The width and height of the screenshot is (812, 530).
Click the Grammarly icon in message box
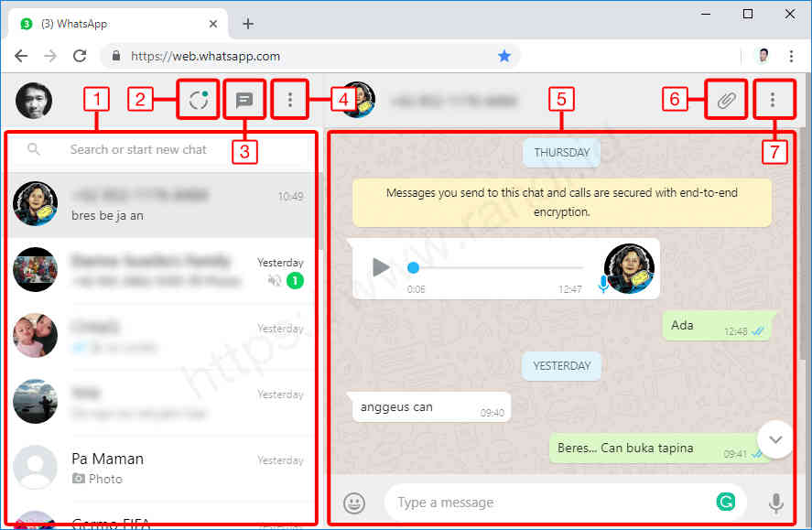tap(726, 502)
